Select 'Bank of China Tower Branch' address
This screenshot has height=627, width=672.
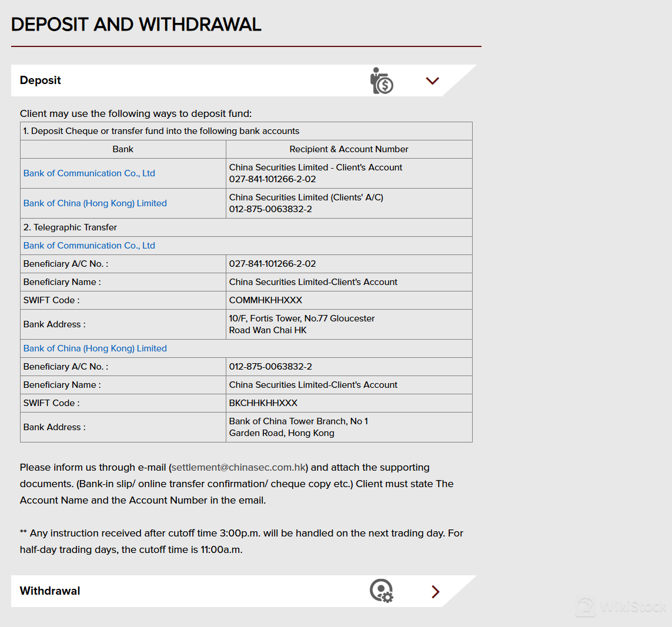click(299, 427)
